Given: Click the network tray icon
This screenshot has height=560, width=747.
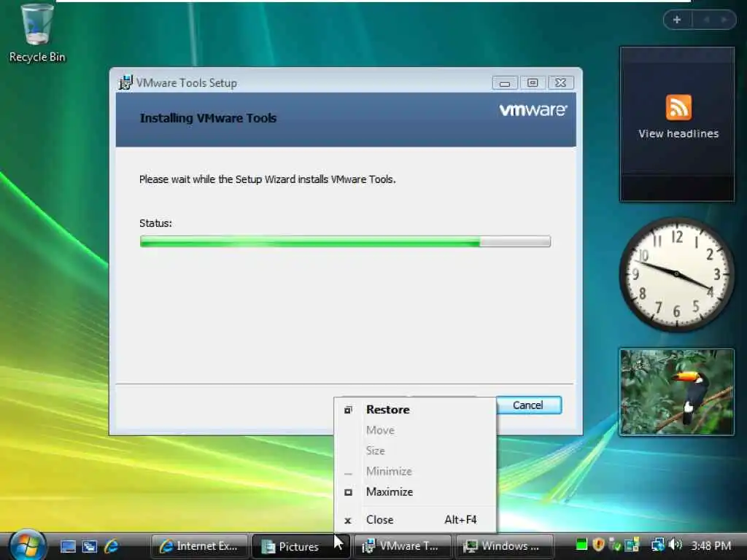Looking at the screenshot, I should coord(658,544).
